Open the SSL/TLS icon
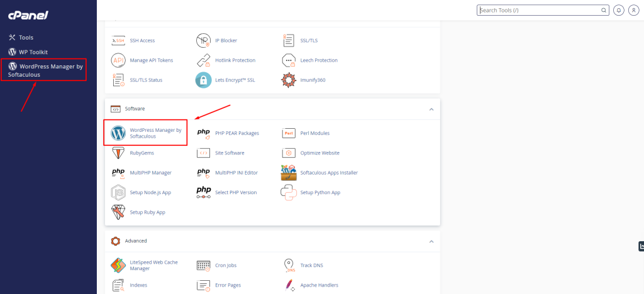The height and width of the screenshot is (294, 644). pos(289,41)
